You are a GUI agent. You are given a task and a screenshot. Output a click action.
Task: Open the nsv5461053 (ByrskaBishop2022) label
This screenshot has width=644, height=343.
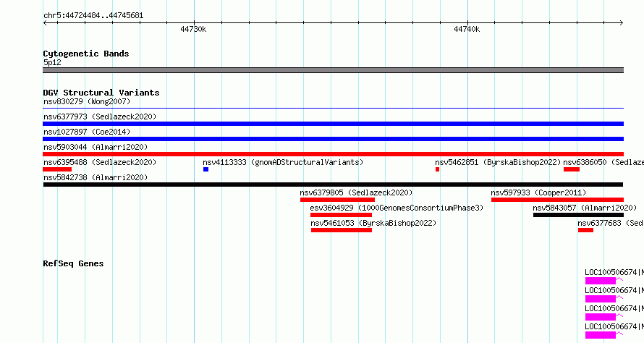[x=373, y=223]
